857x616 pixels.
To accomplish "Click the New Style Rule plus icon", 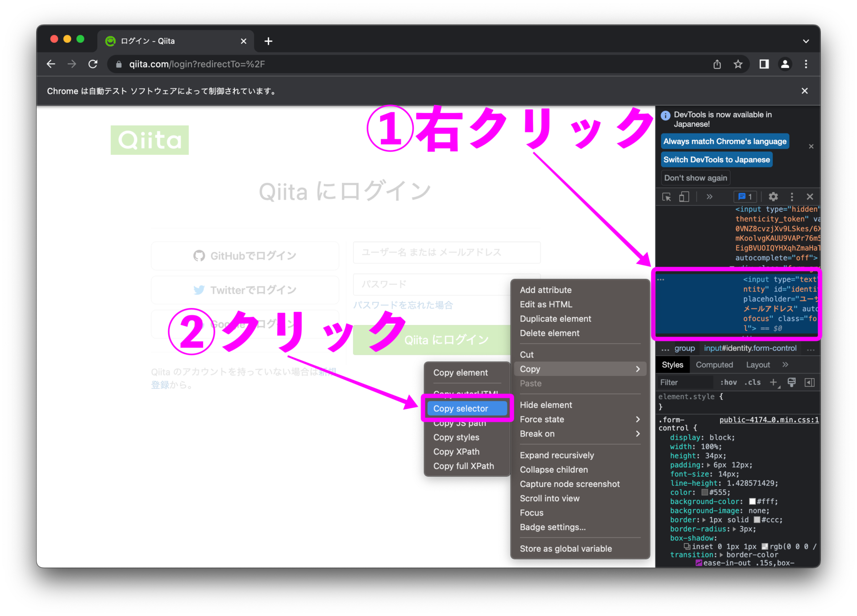I will [x=774, y=383].
